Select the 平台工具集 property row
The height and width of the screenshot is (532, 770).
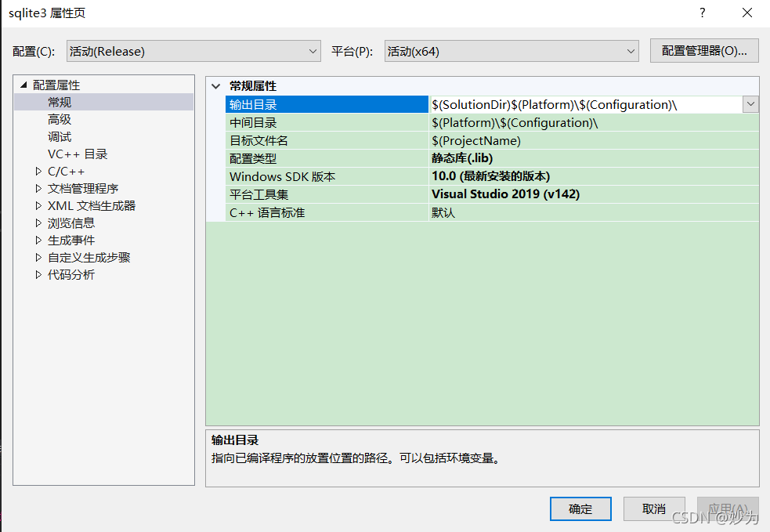click(327, 194)
